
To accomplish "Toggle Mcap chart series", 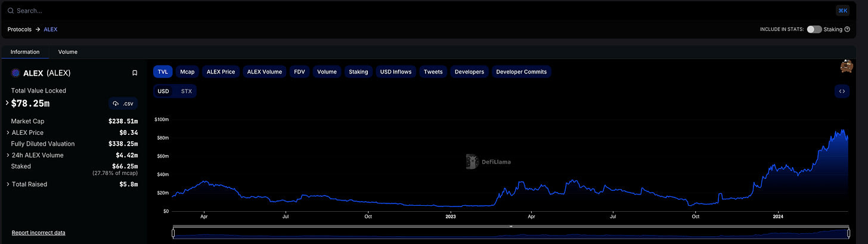I will (x=187, y=72).
